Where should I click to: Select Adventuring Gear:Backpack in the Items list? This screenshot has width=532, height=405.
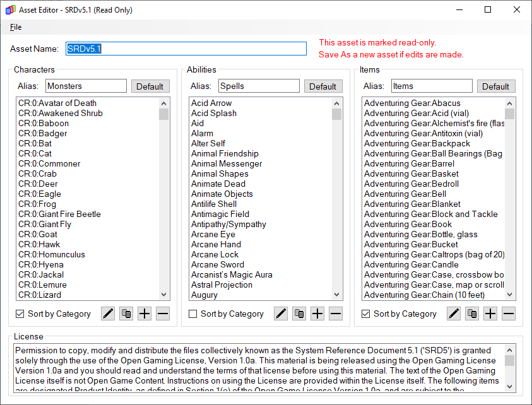point(434,143)
